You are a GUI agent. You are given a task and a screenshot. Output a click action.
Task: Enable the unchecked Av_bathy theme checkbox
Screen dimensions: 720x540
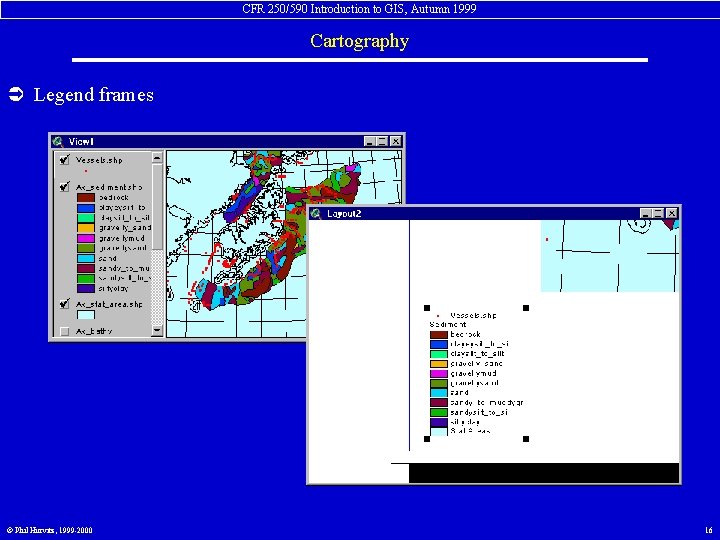click(x=64, y=331)
